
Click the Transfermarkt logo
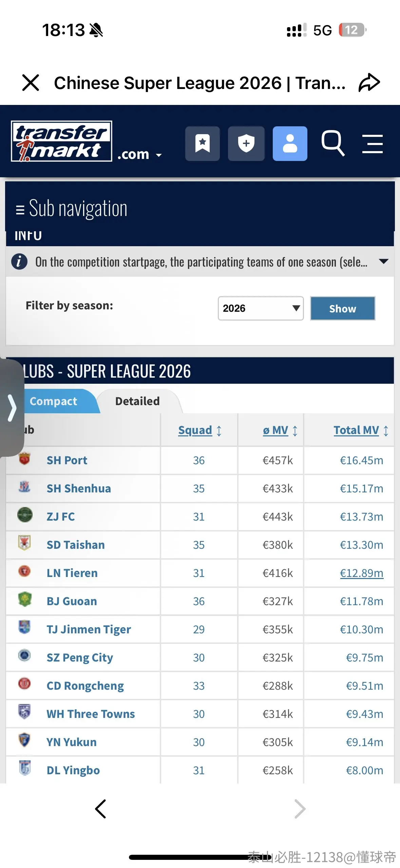(61, 141)
